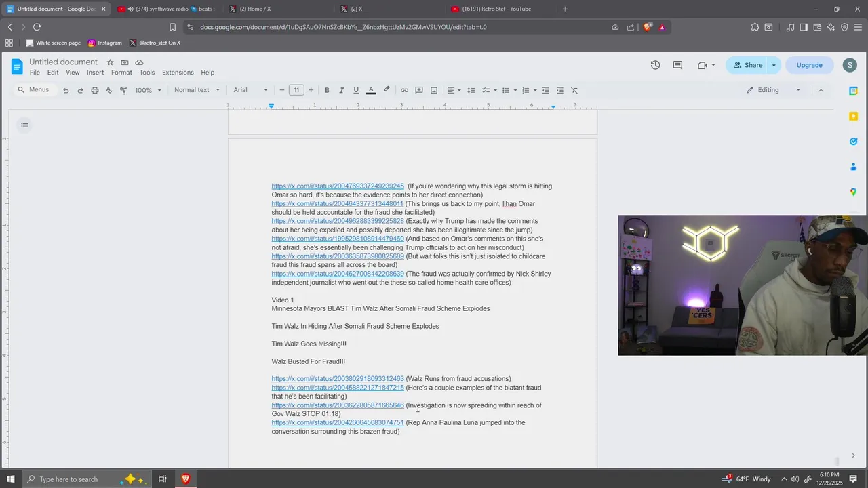Image resolution: width=868 pixels, height=488 pixels.
Task: Open the Arial font dropdown
Action: tap(251, 90)
